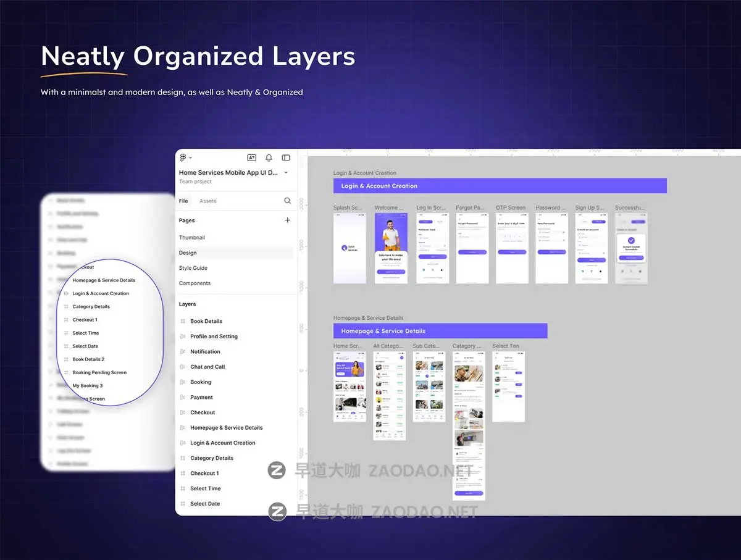Select the Profile and Setting layer
The image size is (741, 560).
tap(214, 336)
